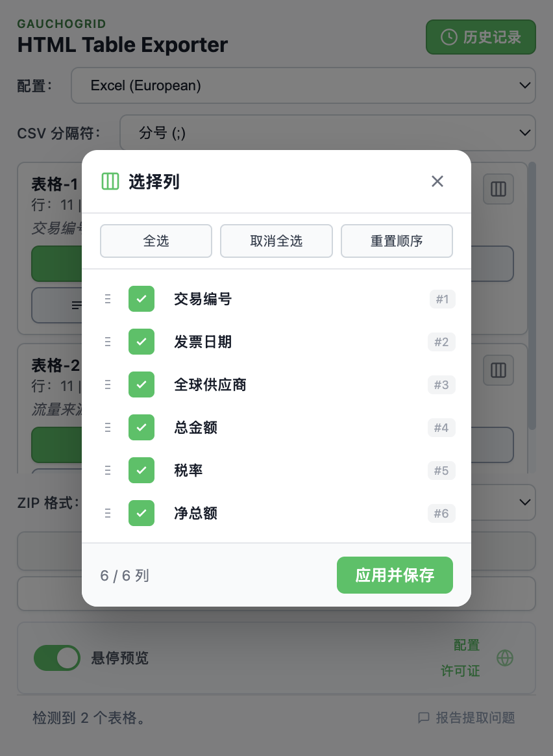Open column selector icon on 表格-2 card
553x756 pixels.
[498, 370]
